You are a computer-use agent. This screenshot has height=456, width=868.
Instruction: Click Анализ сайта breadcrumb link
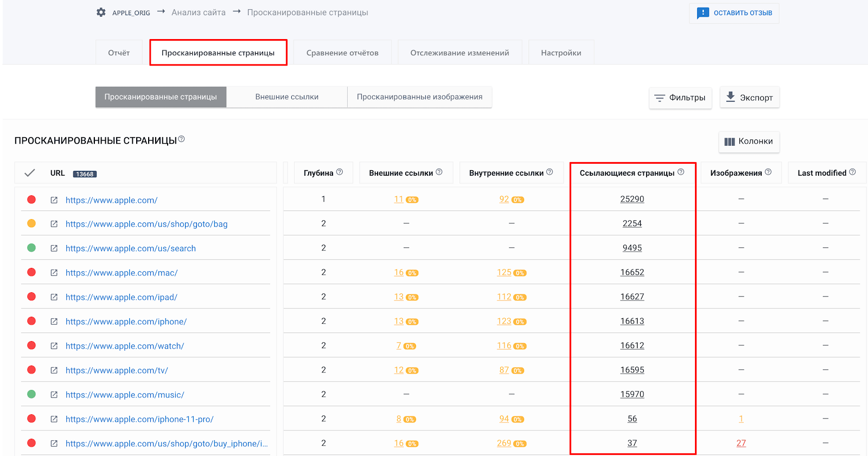[199, 12]
